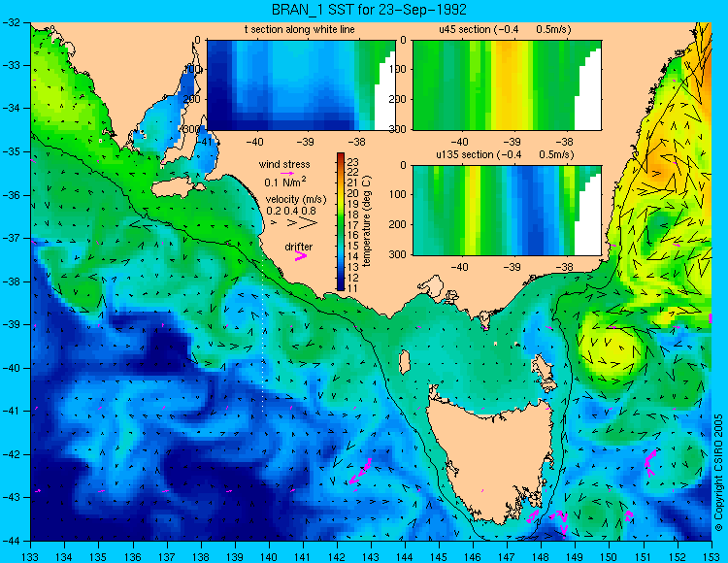Click the drifter track near 151 longitude
Screen dimensions: 728x563
(x=650, y=463)
